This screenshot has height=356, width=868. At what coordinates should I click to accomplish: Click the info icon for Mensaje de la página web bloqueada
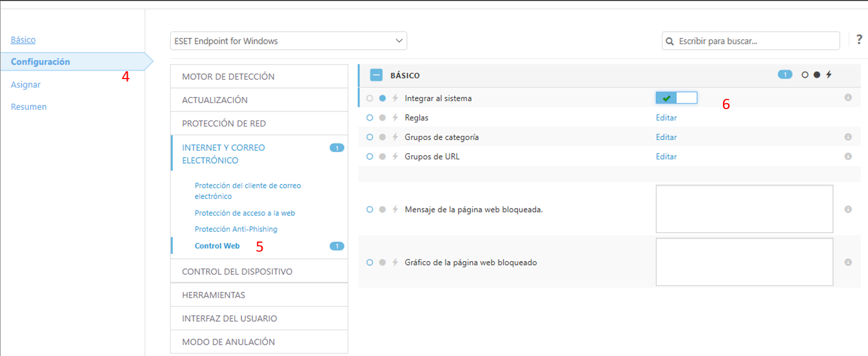coord(848,209)
